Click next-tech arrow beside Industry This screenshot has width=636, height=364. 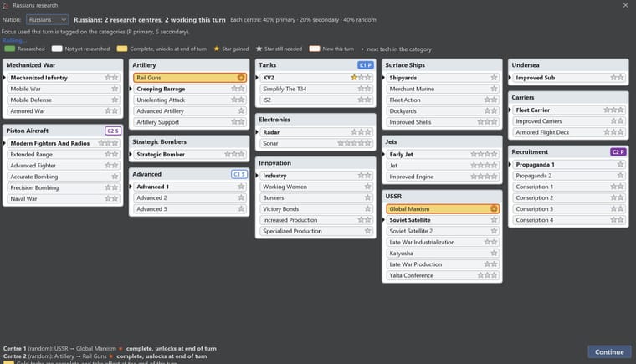pyautogui.click(x=257, y=176)
